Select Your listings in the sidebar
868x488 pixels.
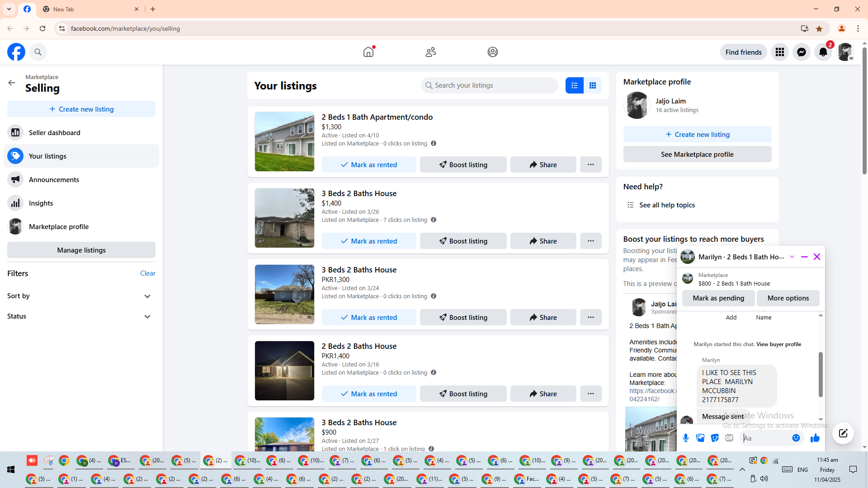coord(81,156)
